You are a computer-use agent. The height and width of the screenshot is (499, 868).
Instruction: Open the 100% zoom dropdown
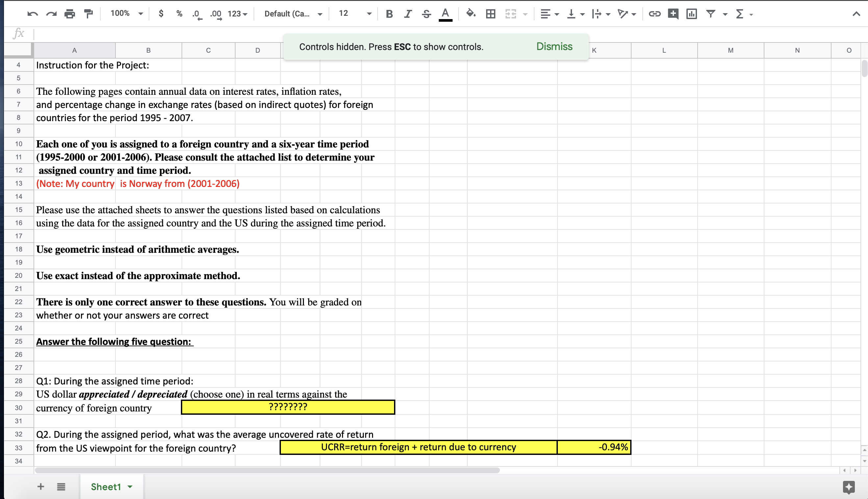pos(126,14)
